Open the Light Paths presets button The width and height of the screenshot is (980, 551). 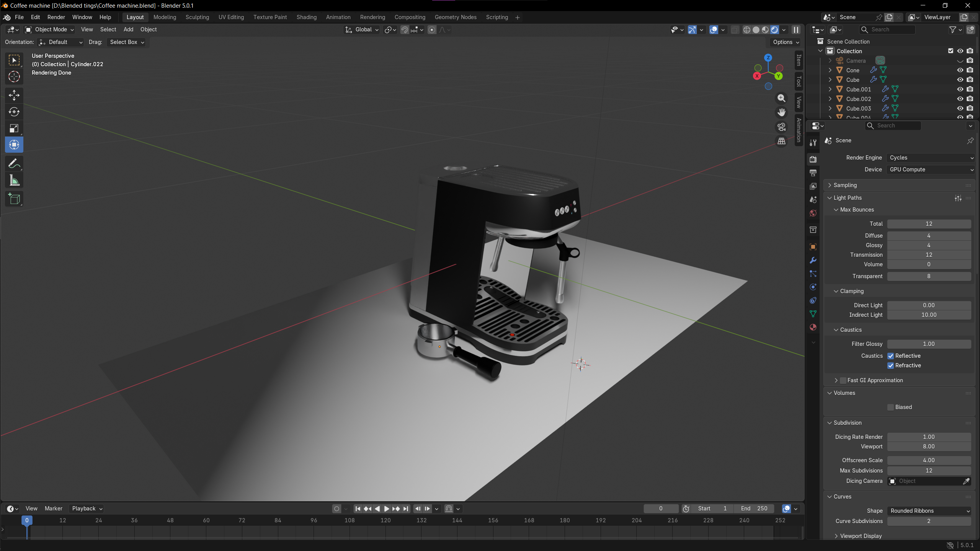[958, 198]
